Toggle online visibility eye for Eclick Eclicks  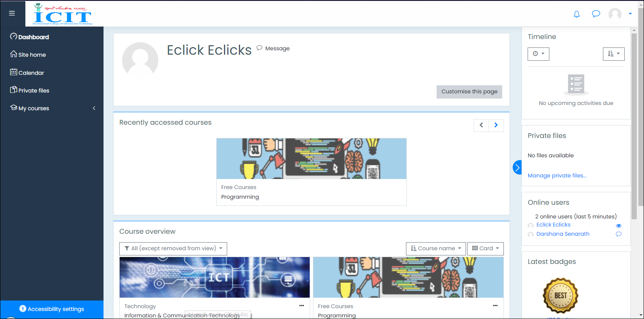click(619, 226)
